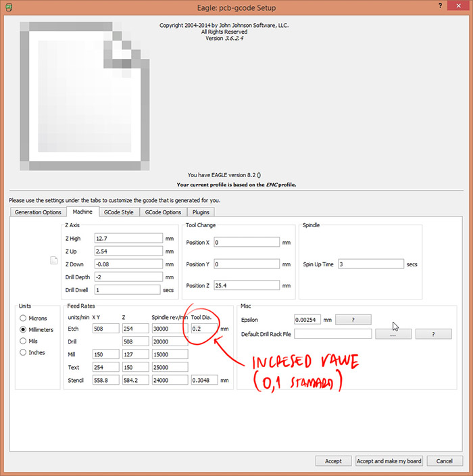Click the Stencil tool diameter field
The image size is (473, 476).
tap(205, 380)
